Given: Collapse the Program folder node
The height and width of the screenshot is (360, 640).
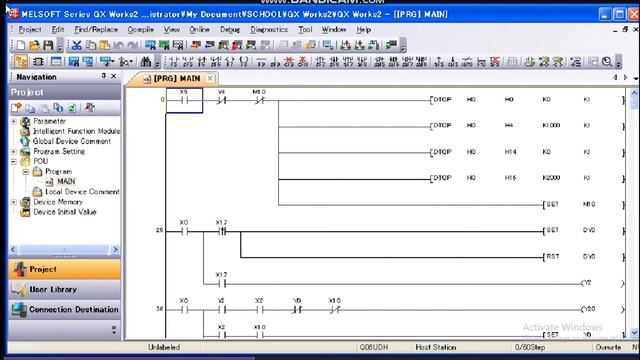Looking at the screenshot, I should point(26,172).
